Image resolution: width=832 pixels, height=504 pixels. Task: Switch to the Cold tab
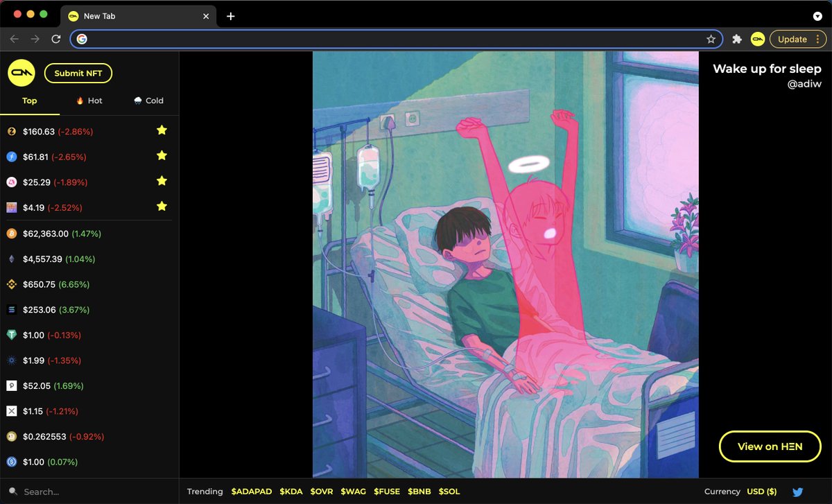(149, 101)
